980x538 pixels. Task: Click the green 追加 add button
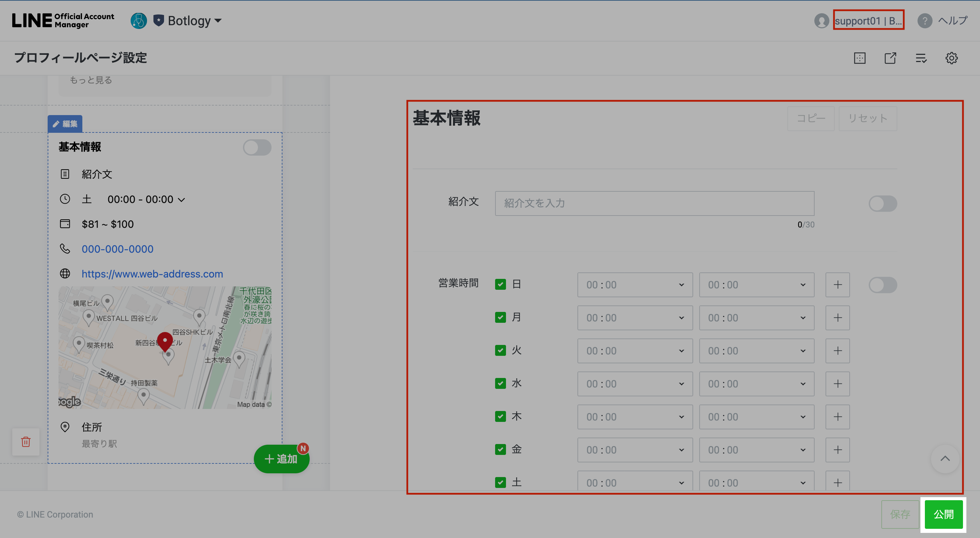coord(281,459)
